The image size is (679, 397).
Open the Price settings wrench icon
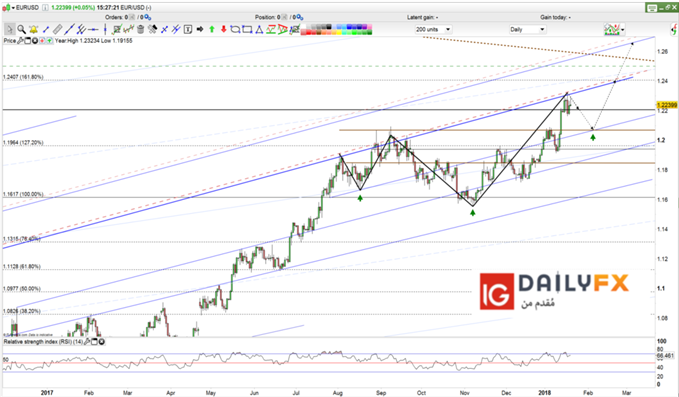point(20,41)
